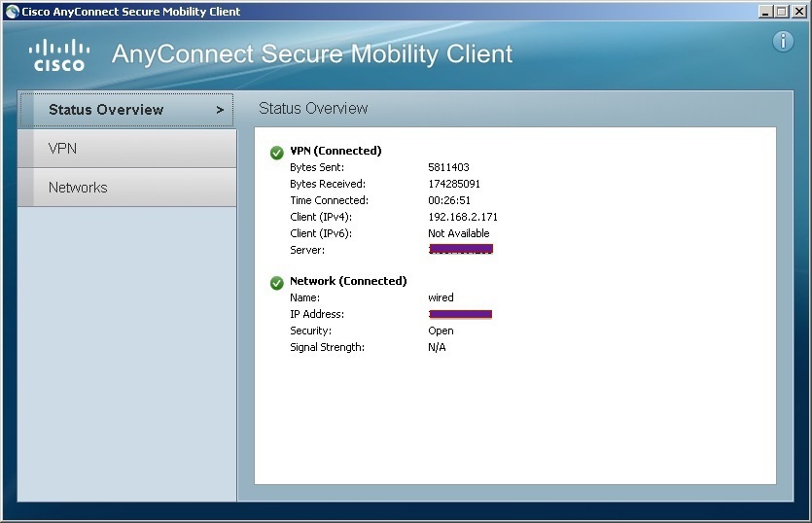Maximize the AnyConnect window
812x523 pixels.
(782, 12)
